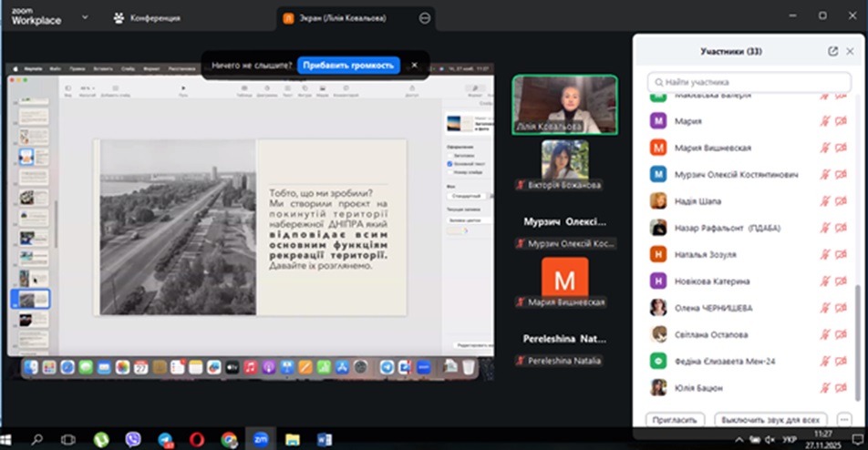
Task: Open Microsoft Word from the taskbar
Action: (325, 439)
